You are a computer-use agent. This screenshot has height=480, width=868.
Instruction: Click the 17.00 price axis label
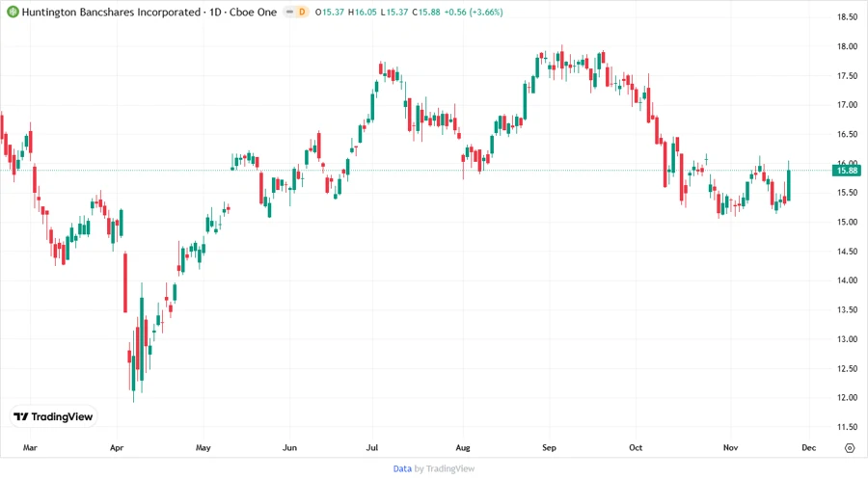coord(847,104)
